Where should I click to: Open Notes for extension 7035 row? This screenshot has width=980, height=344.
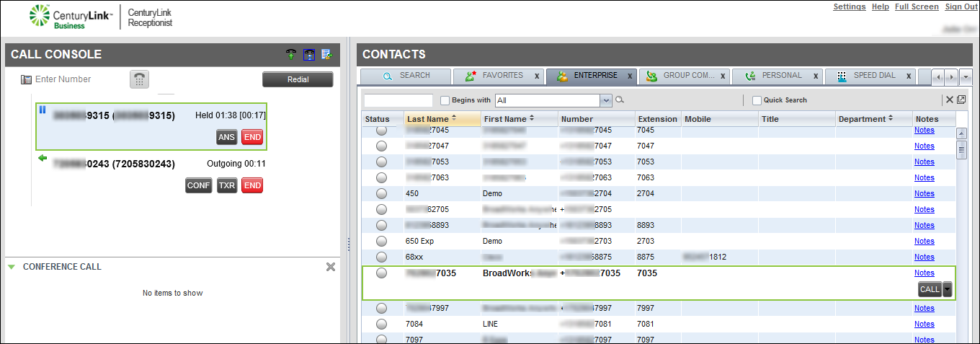click(924, 273)
